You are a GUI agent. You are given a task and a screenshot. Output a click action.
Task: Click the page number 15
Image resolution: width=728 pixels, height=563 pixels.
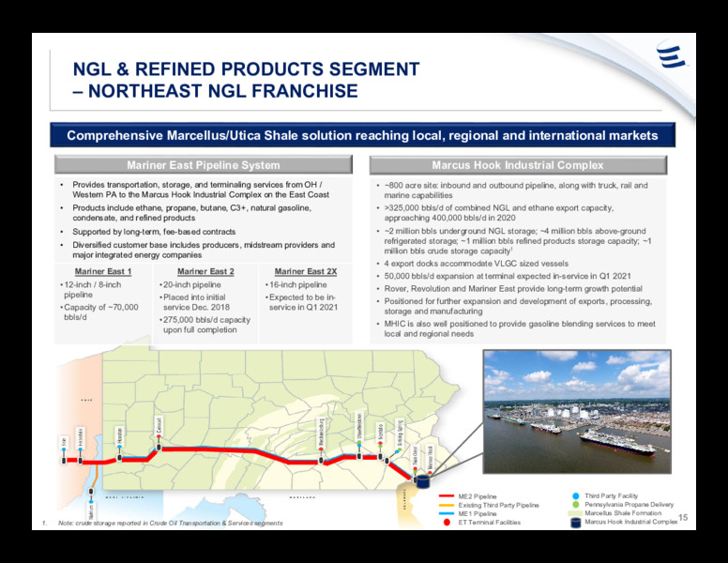pos(683,517)
